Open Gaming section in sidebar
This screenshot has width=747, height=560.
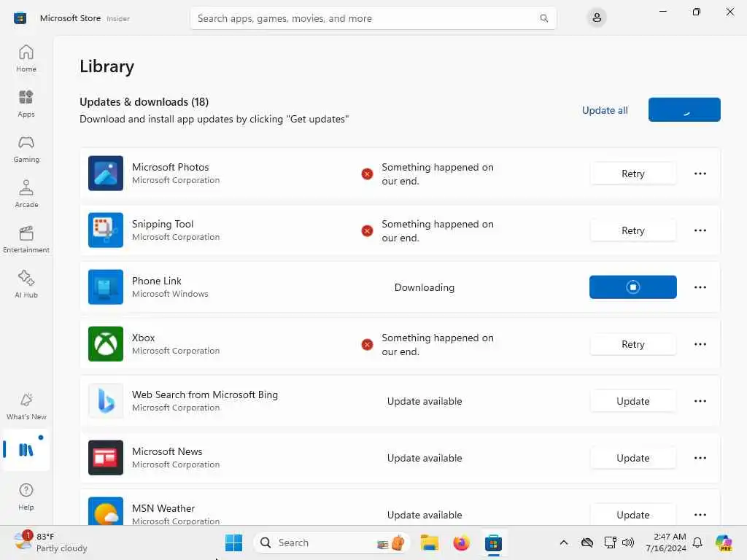(x=26, y=149)
